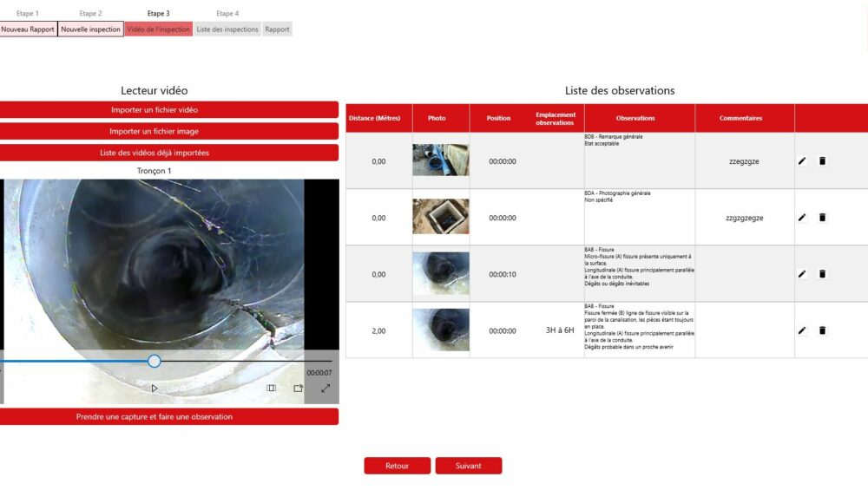Delete the 3H à 6H observation row

(822, 330)
